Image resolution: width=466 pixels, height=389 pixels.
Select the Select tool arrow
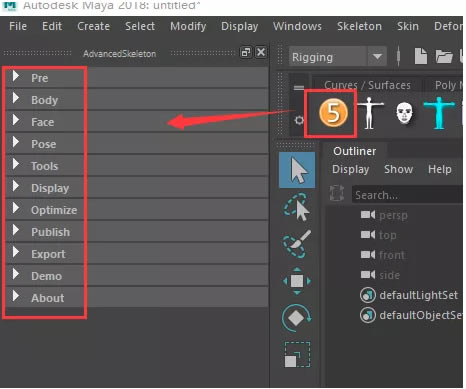coord(297,170)
